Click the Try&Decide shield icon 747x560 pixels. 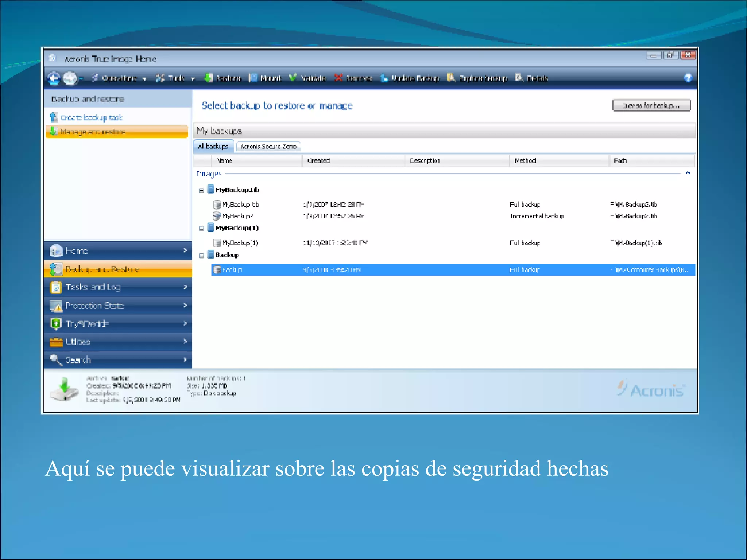click(x=56, y=323)
